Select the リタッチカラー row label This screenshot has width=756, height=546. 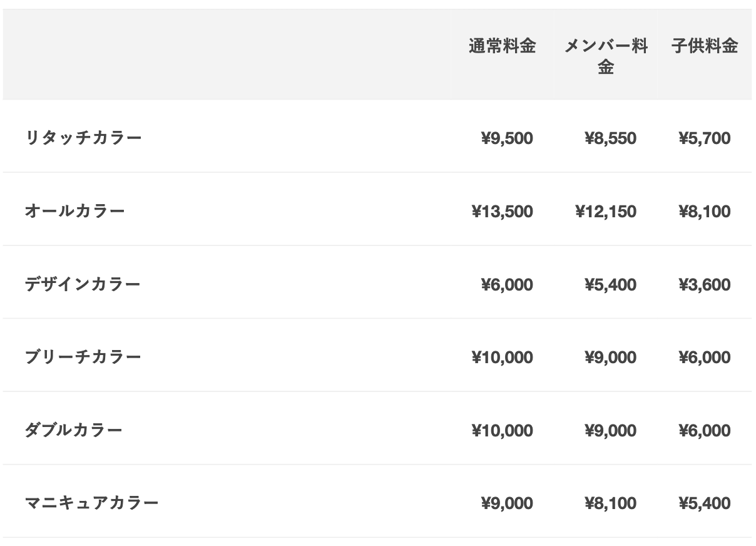[x=83, y=138]
